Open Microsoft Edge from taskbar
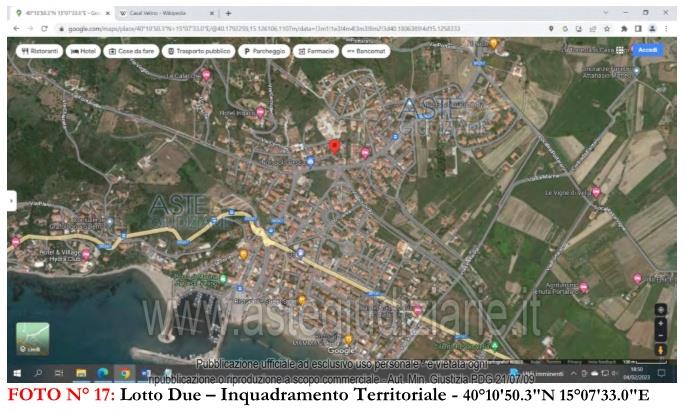The width and height of the screenshot is (686, 413). coord(103,373)
